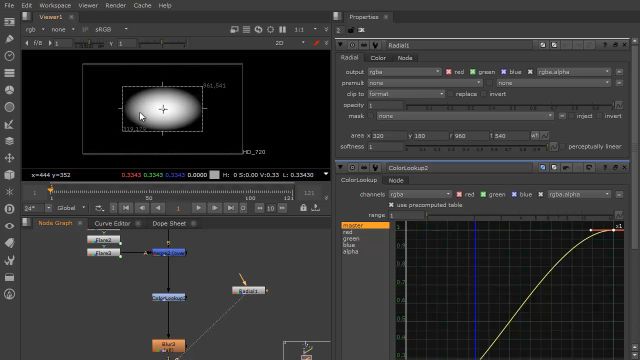The width and height of the screenshot is (640, 360).
Task: Click the timeline playhead marker at frame 1
Action: pos(51,190)
